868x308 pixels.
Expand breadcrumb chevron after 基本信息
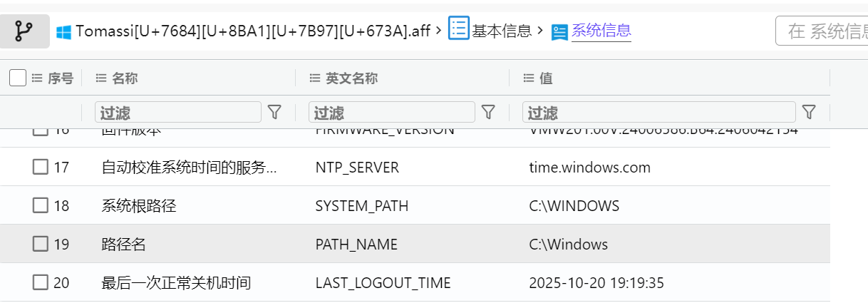click(x=540, y=31)
